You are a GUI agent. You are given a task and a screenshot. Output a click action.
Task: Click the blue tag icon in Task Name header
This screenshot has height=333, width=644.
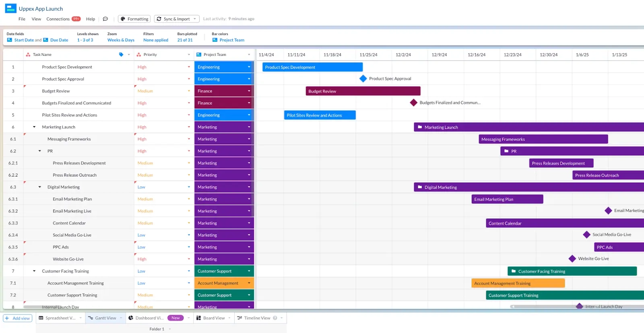[121, 55]
